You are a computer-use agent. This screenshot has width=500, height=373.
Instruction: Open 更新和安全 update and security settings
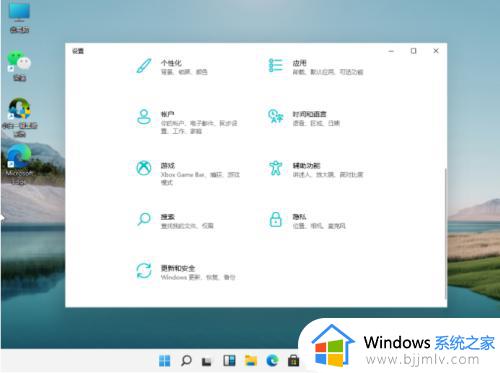pos(186,272)
